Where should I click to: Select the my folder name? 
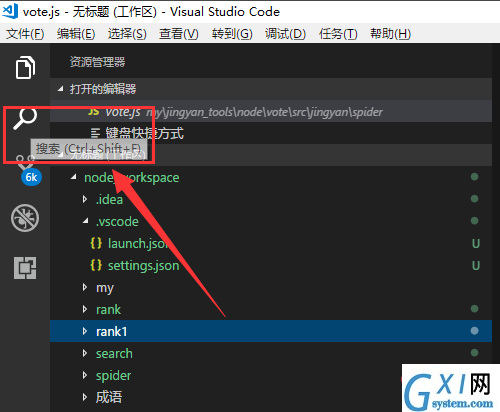tap(105, 288)
